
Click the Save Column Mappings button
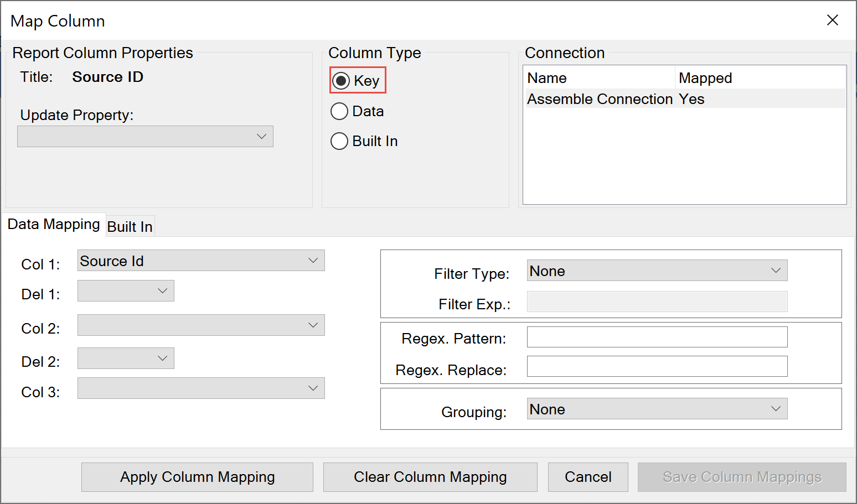pos(742,477)
